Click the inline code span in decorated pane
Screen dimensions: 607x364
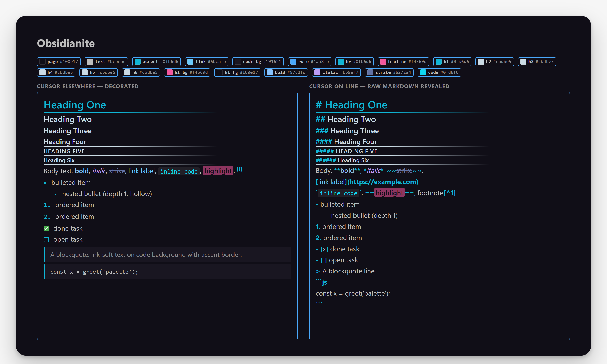tap(179, 171)
